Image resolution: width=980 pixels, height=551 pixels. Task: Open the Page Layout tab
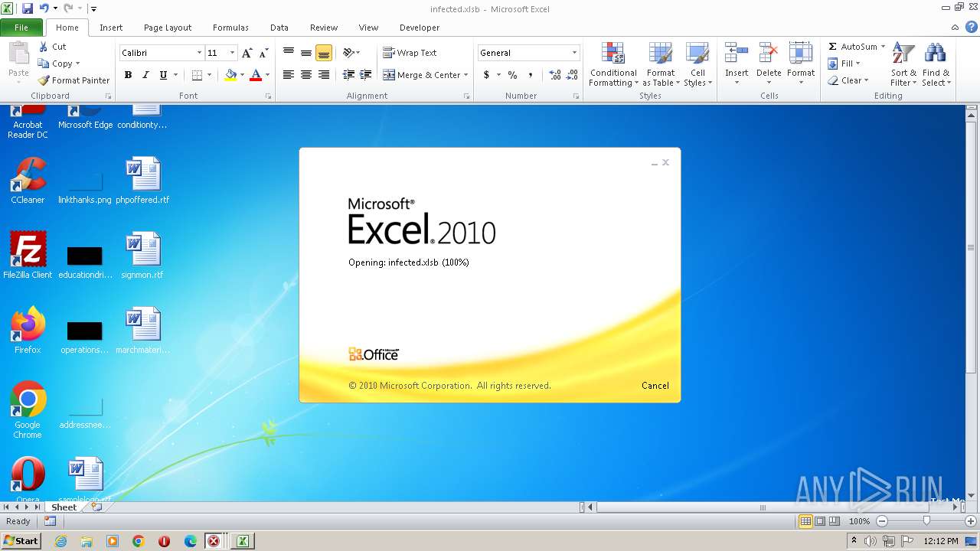(168, 28)
